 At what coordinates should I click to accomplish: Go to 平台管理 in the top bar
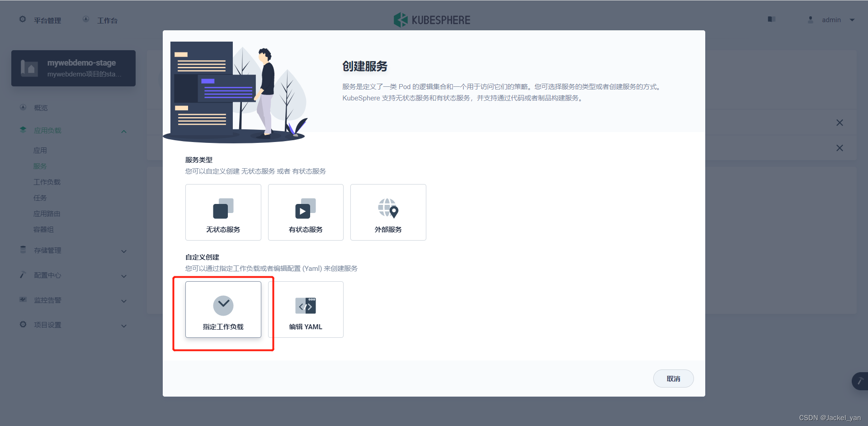46,20
